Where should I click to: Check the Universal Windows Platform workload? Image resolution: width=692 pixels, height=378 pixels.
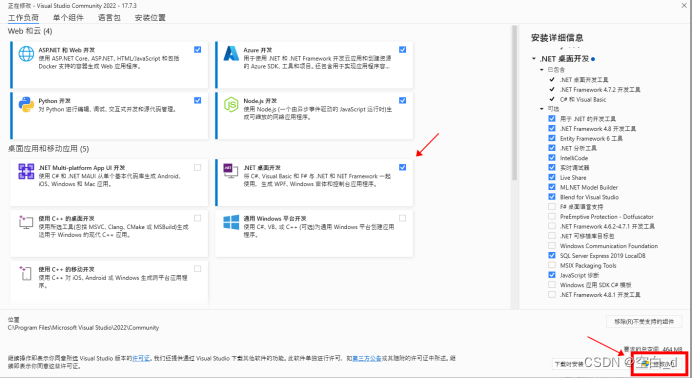click(402, 218)
